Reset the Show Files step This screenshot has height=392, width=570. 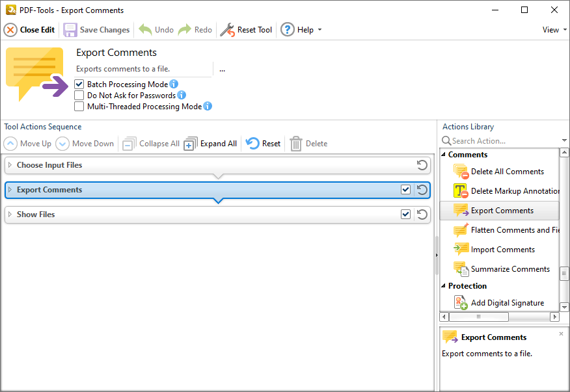(x=422, y=215)
